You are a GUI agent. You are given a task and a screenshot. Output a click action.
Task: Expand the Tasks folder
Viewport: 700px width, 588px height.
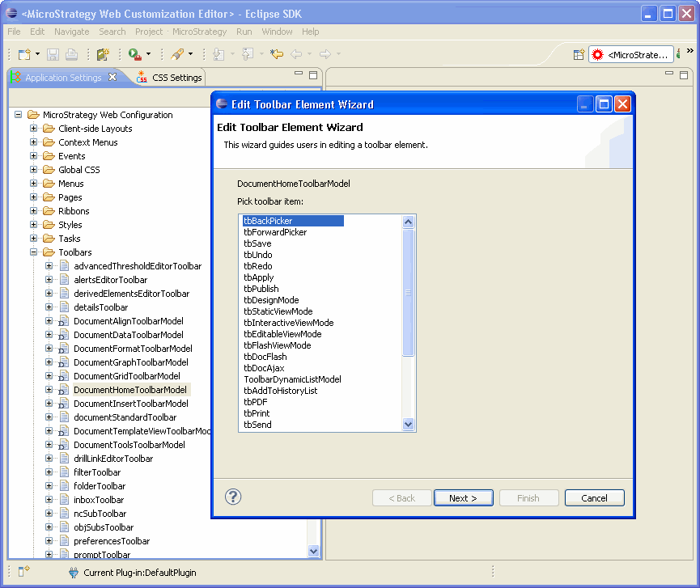(x=33, y=239)
